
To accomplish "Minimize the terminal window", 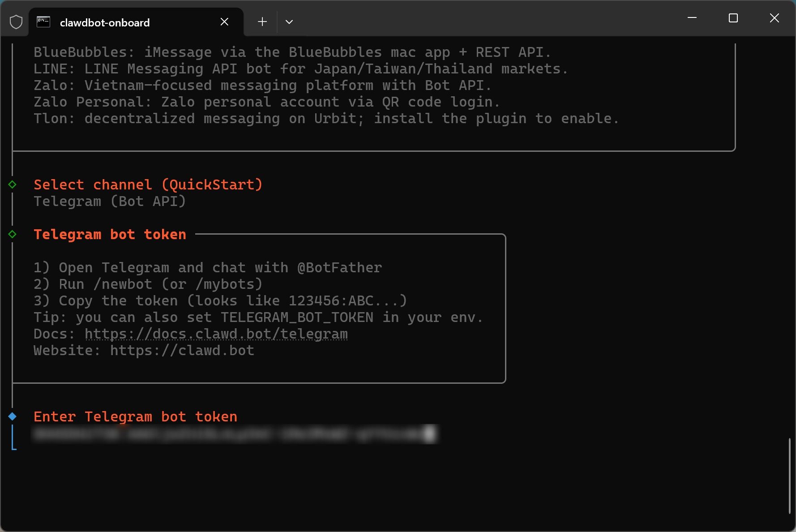I will 692,18.
